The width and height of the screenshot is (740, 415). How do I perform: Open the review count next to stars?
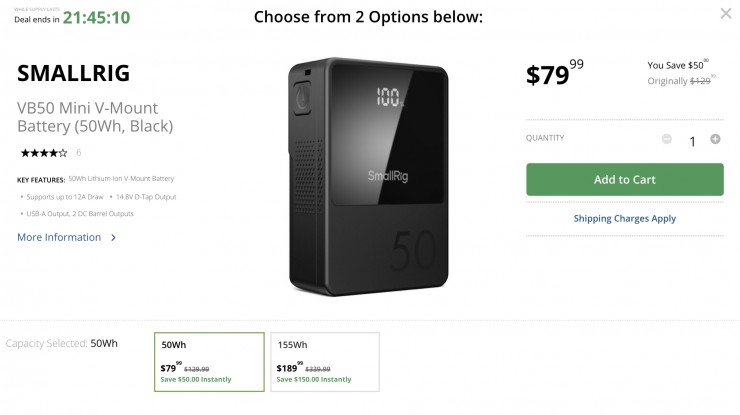(x=79, y=153)
